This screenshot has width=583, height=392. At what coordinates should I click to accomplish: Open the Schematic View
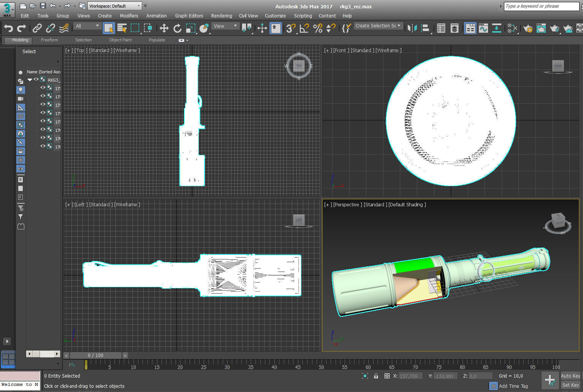click(x=496, y=28)
